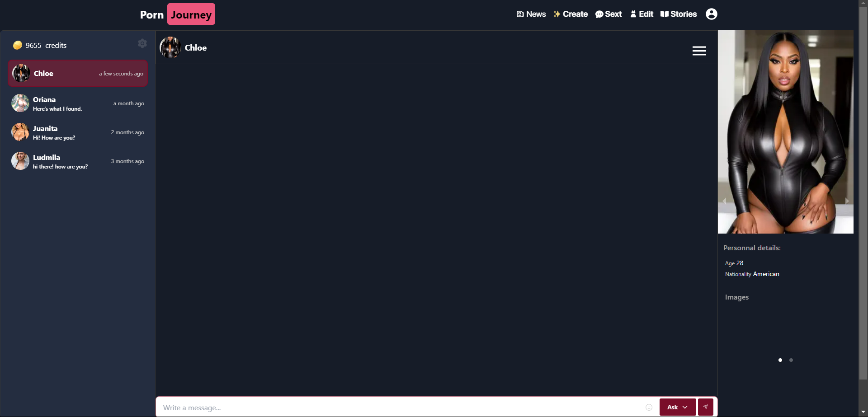Click Ludmila's avatar in the chat list

pos(20,161)
